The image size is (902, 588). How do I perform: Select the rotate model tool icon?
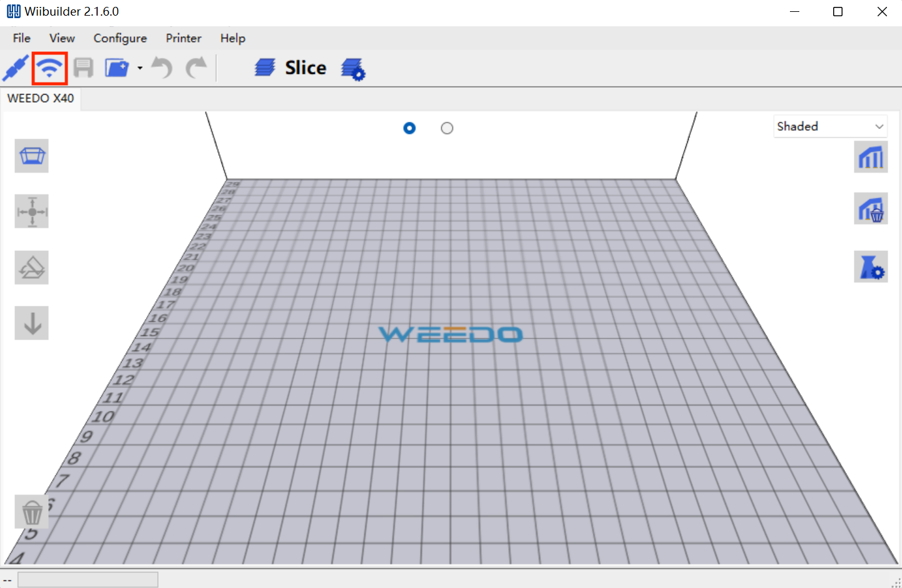[32, 268]
